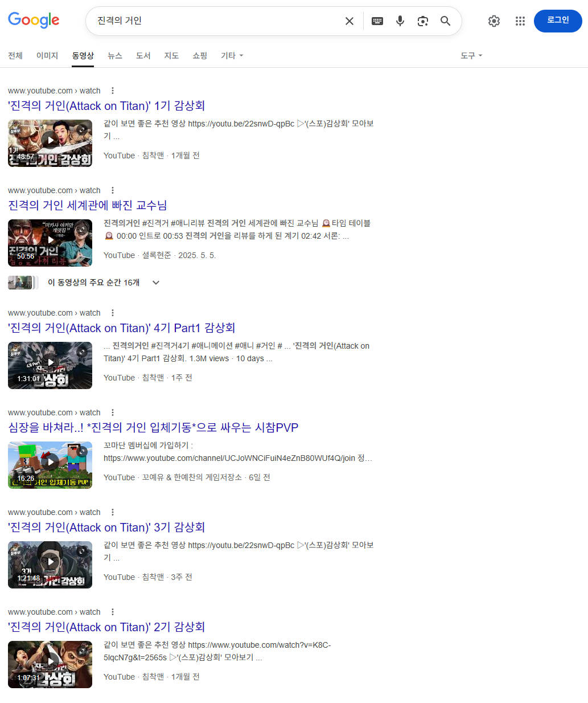Open '진격의 거인' 4기 Part1 감상회 link
This screenshot has height=703, width=588.
122,328
